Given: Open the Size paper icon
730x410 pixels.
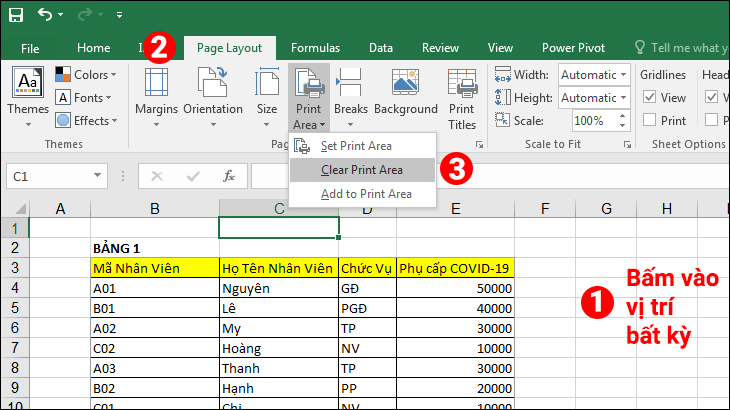Looking at the screenshot, I should coord(267,82).
